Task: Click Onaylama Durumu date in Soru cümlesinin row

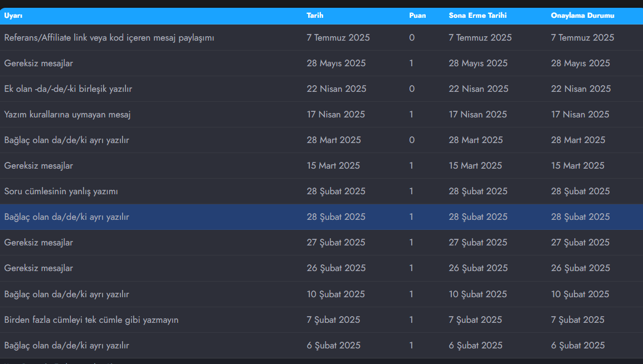Action: [580, 191]
